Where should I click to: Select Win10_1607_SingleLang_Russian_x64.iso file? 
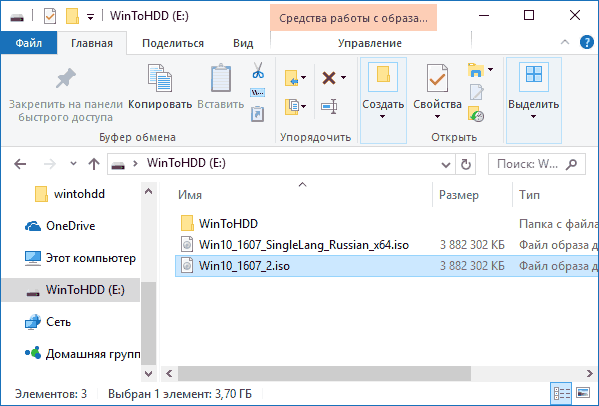(295, 244)
